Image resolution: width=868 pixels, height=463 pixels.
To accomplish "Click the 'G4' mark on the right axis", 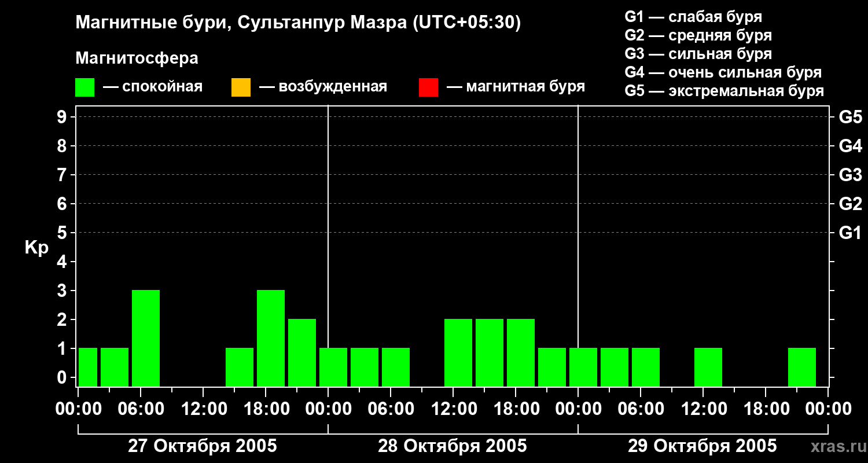I will (851, 146).
